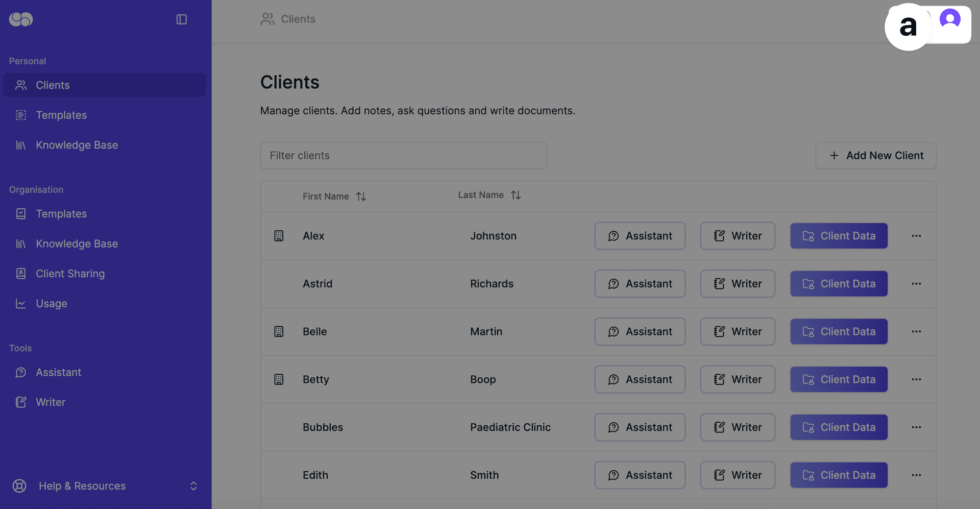Open the user profile avatar
980x509 pixels.
tap(949, 19)
